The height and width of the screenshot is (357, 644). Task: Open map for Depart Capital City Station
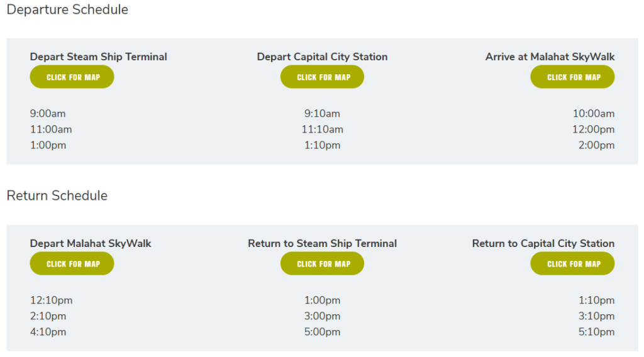click(323, 77)
